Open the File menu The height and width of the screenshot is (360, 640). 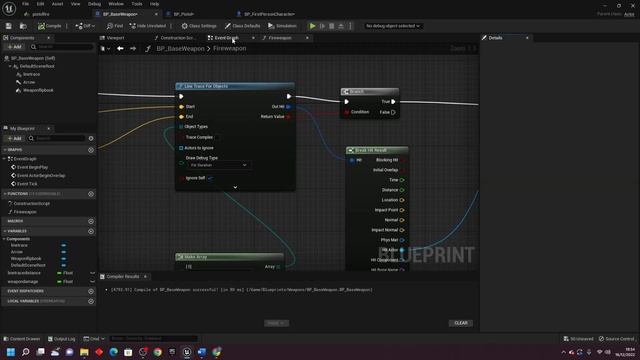point(25,4)
